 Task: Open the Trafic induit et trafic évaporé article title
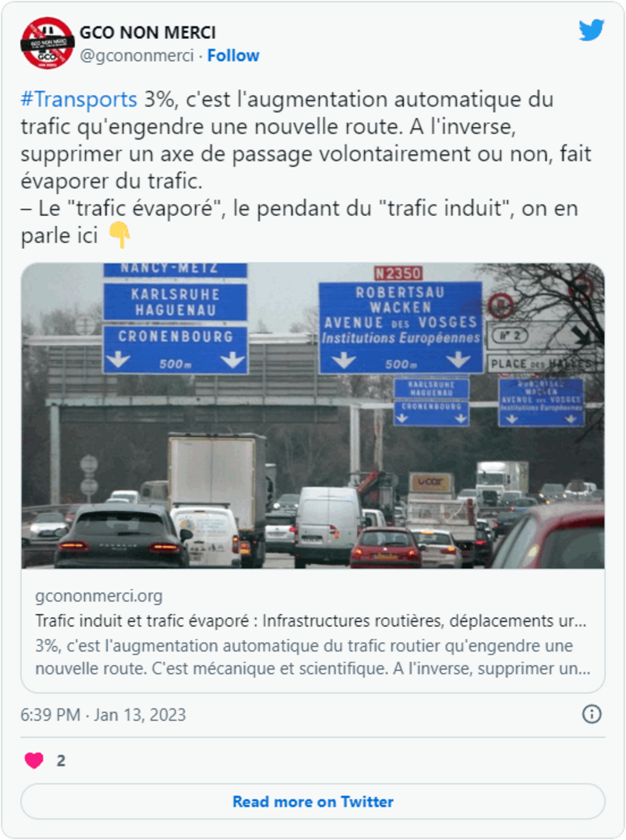coord(311,621)
